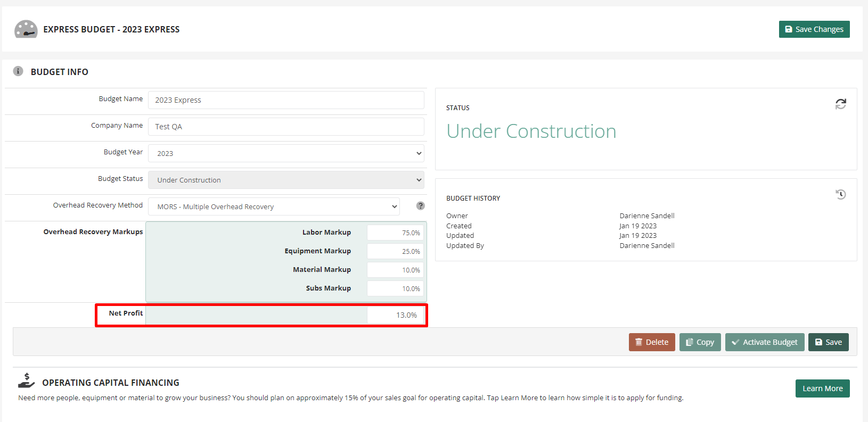Click the 'OPERATING CAPITAL FINANCING' heading
Image resolution: width=868 pixels, height=422 pixels.
[111, 383]
